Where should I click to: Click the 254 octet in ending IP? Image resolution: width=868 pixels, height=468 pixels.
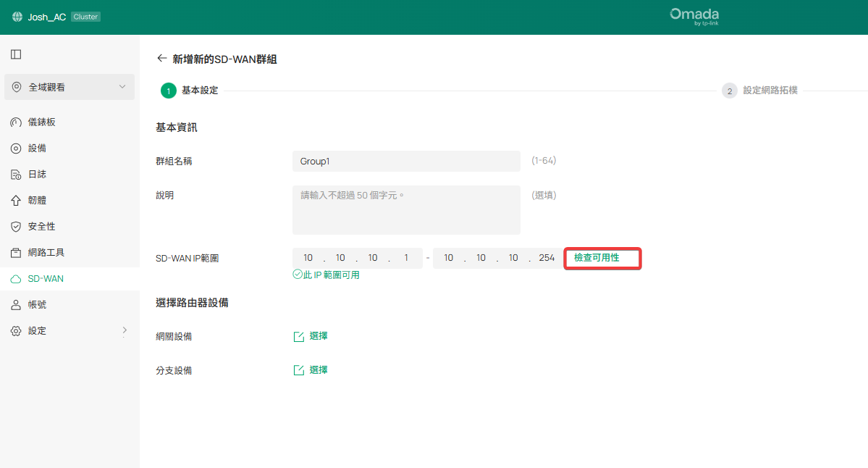pos(547,259)
